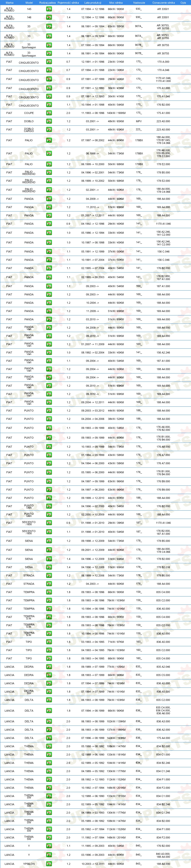Click the fuel icon in the Punto 38kW / 52KM row
Viewport: 191px width, 868px height.
49,419
